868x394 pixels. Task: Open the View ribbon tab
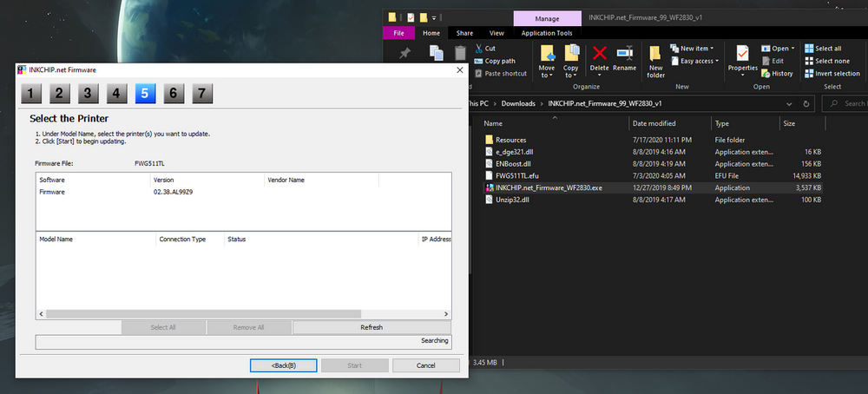tap(496, 34)
